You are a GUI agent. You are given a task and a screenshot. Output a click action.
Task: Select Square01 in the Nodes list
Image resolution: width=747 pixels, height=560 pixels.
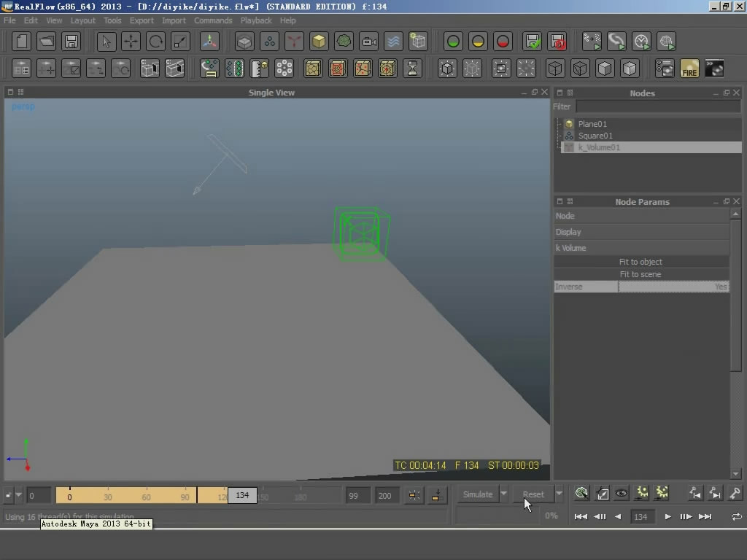pos(595,136)
